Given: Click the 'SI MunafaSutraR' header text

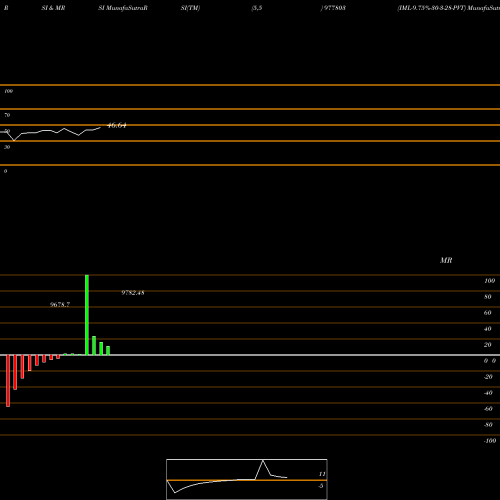Looking at the screenshot, I should coord(123,8).
